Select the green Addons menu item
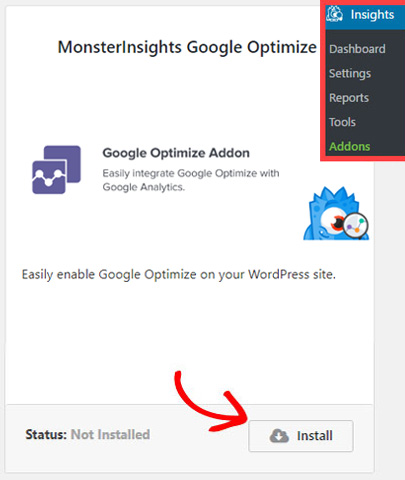 pos(350,146)
